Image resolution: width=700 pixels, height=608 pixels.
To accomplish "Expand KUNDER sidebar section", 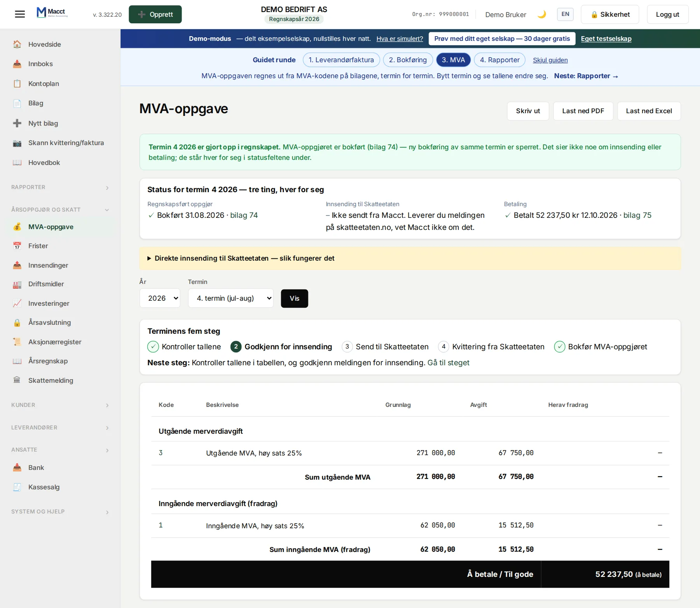I will click(x=60, y=405).
